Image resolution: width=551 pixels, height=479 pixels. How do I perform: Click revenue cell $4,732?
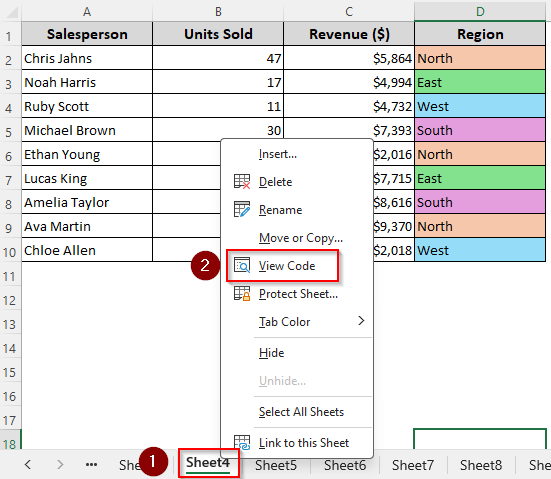pyautogui.click(x=349, y=106)
